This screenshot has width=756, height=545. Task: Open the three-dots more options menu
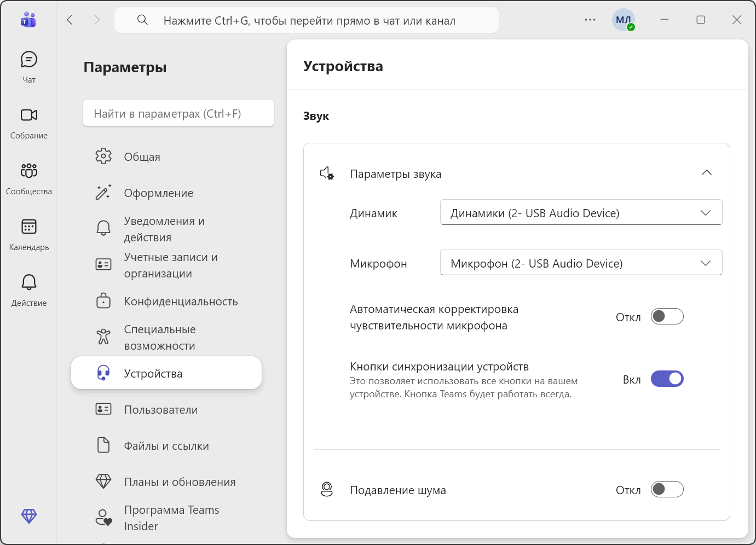click(590, 20)
